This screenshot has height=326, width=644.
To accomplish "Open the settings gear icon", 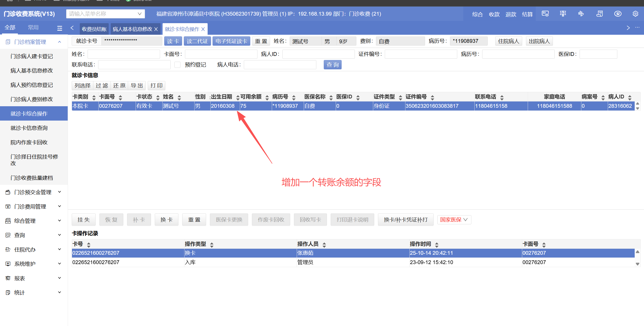I will (635, 14).
